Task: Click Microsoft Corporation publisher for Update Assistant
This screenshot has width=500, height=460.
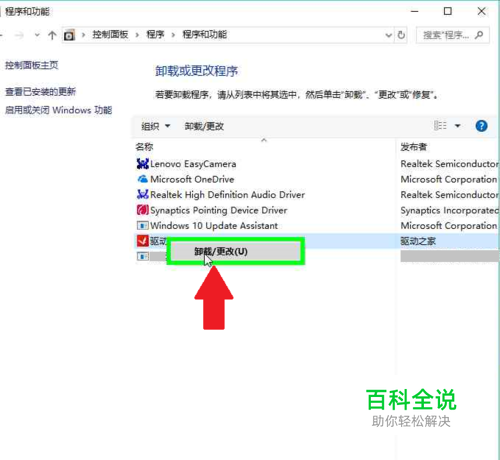Action: click(449, 226)
